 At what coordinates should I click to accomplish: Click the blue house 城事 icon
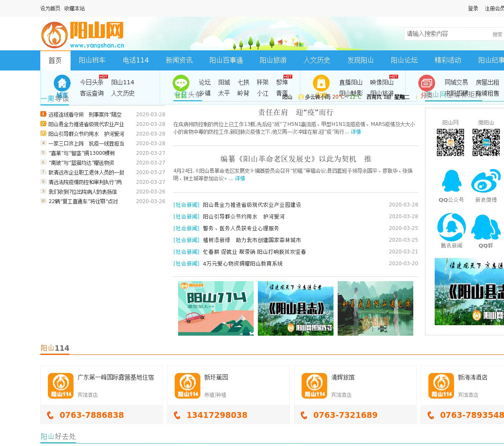click(x=62, y=83)
